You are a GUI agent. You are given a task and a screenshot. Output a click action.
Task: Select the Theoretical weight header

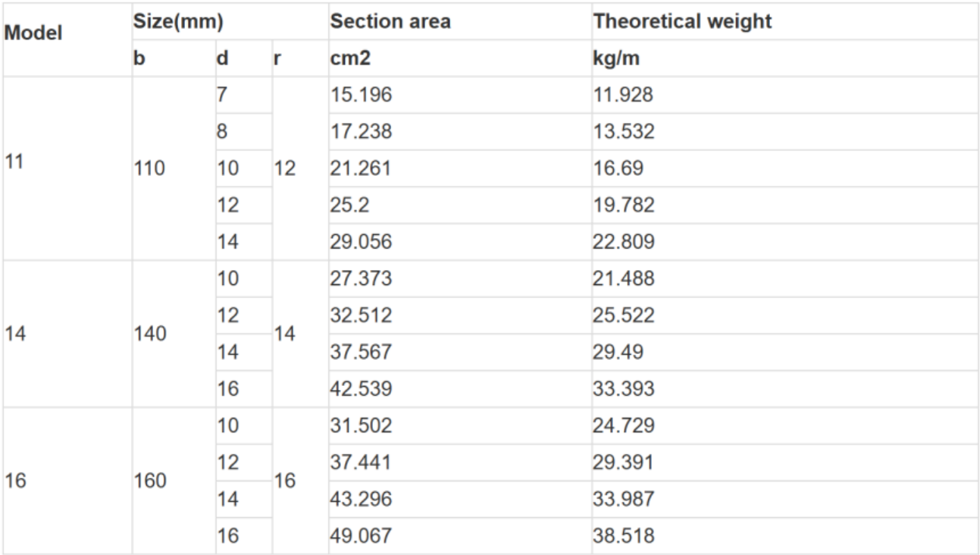point(682,22)
